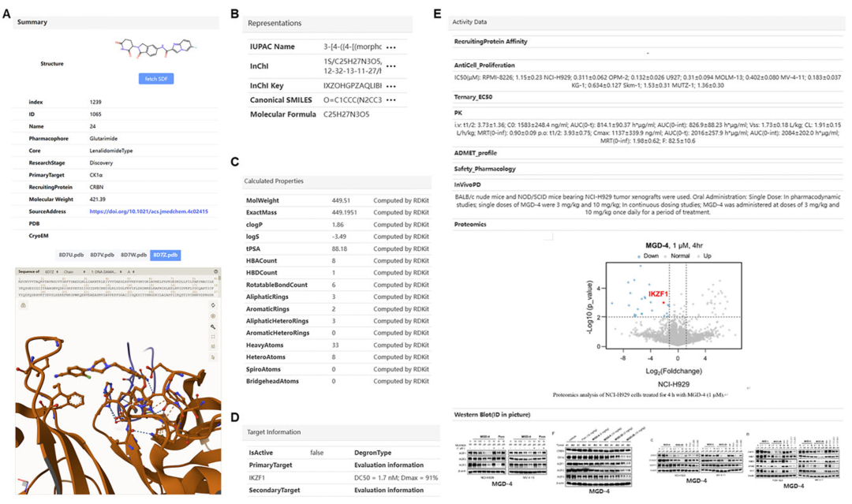This screenshot has height=504, width=852.
Task: Click the tPSA value '88.18'
Action: 339,248
